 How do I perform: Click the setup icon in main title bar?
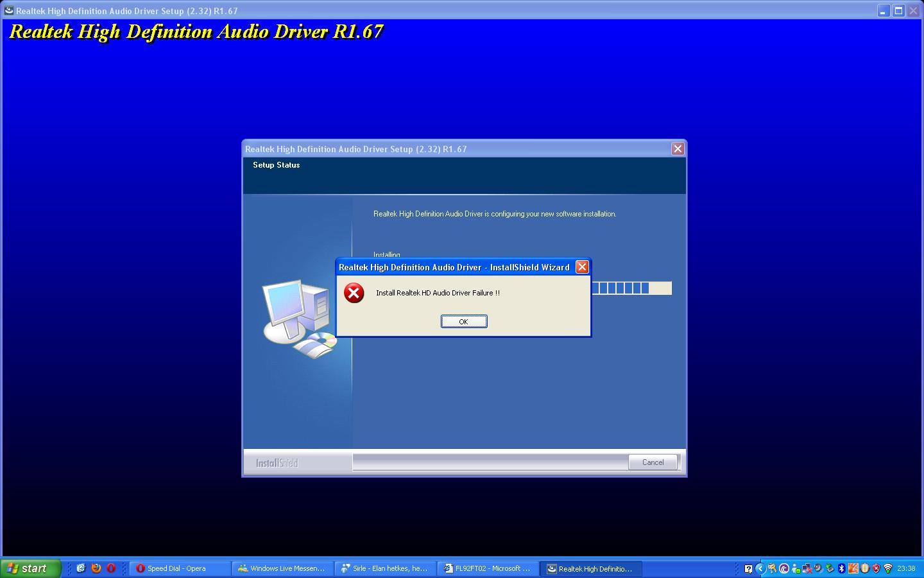coord(8,11)
